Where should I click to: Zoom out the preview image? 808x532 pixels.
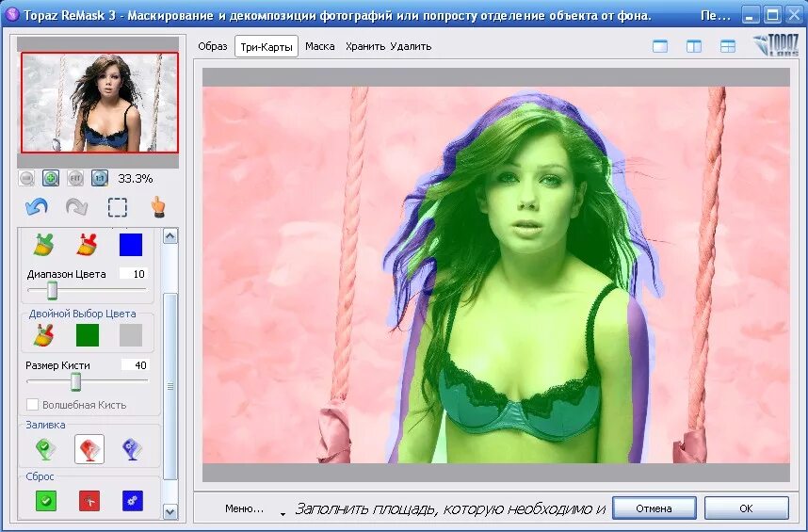26,178
